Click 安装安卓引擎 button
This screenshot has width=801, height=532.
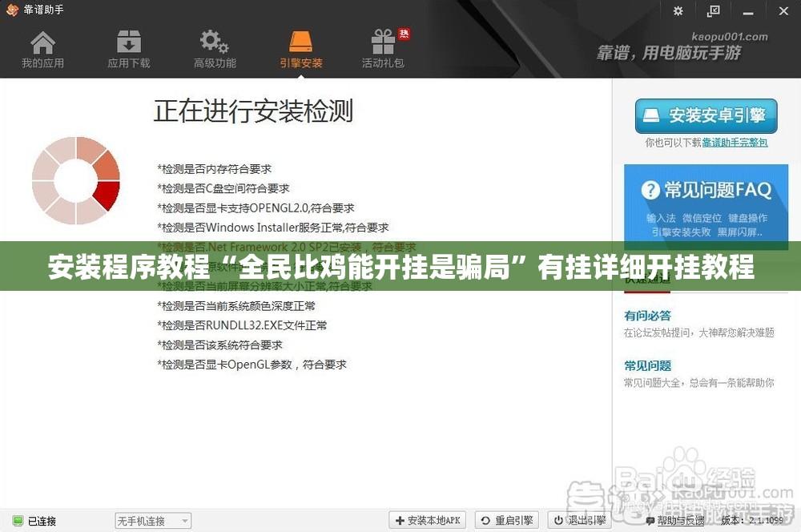pos(706,116)
